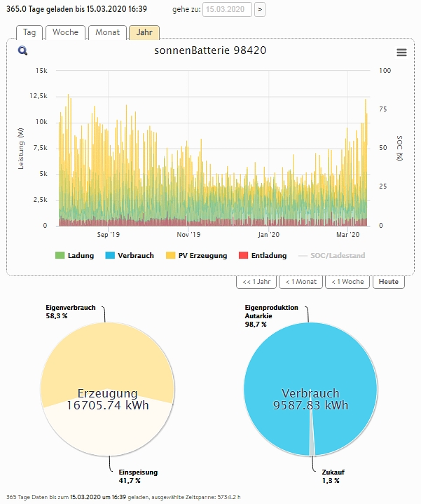Click the magnifier zoom icon in chart
The image size is (421, 504).
23,51
